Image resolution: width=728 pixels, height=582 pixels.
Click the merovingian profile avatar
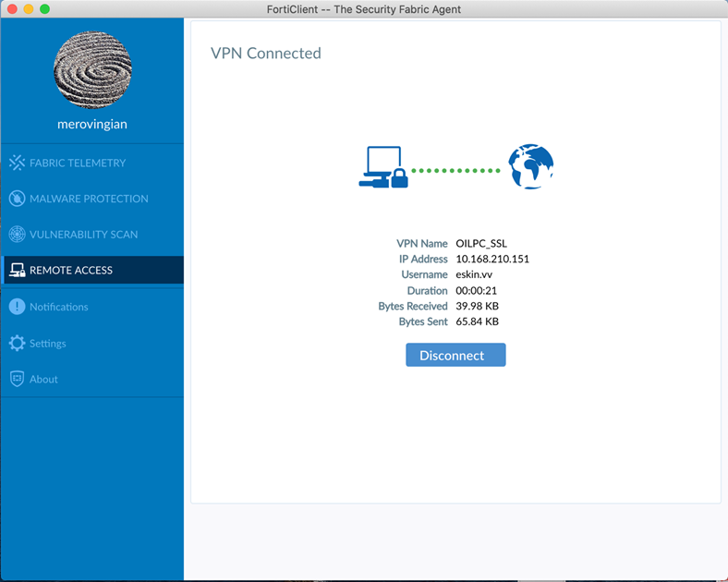[92, 70]
